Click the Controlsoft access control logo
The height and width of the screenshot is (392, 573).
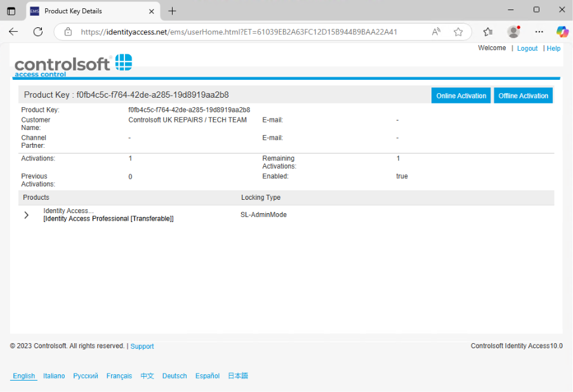[x=72, y=63]
